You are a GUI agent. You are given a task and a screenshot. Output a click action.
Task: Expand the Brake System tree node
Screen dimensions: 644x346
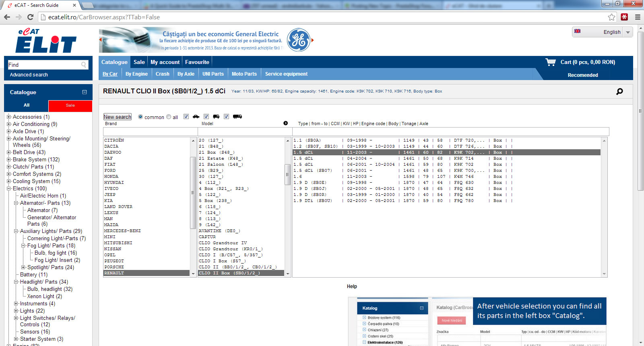(x=9, y=160)
